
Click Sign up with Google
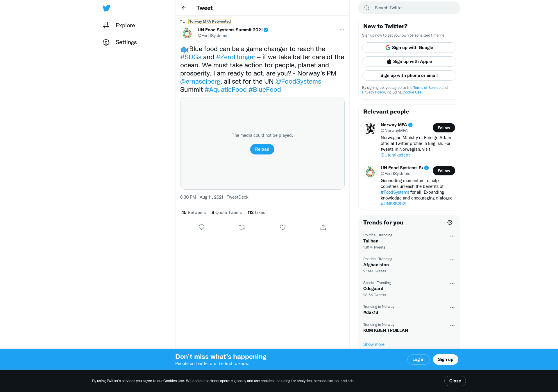click(x=409, y=48)
